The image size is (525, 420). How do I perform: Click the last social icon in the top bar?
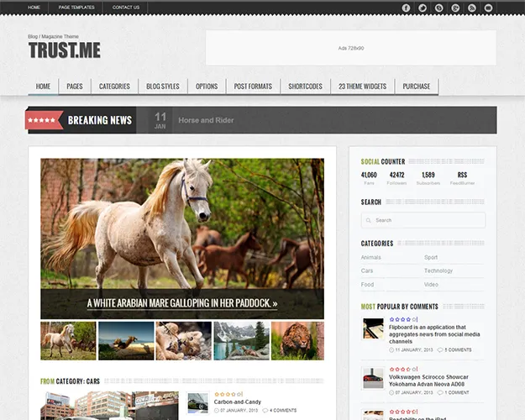coord(488,8)
